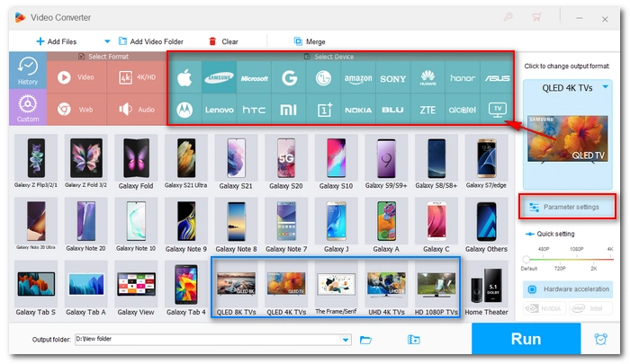Choose the Samsung brand icon
Screen dimensions: 630x364
point(219,78)
